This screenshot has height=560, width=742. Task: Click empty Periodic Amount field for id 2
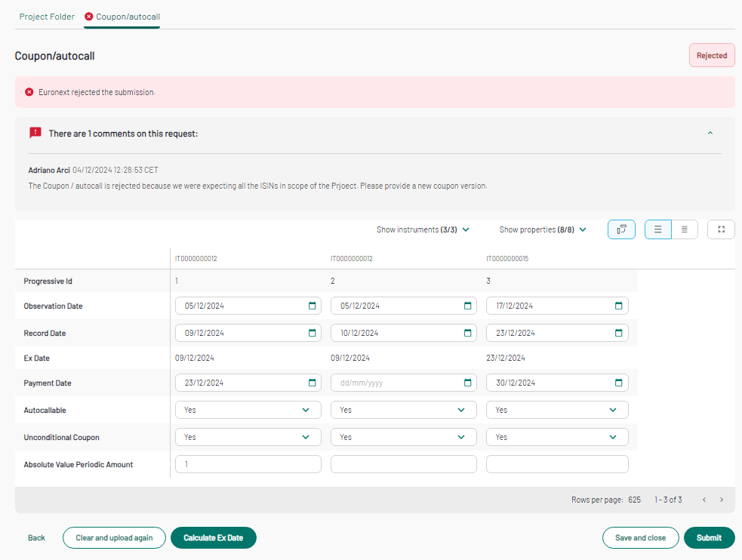(x=404, y=464)
